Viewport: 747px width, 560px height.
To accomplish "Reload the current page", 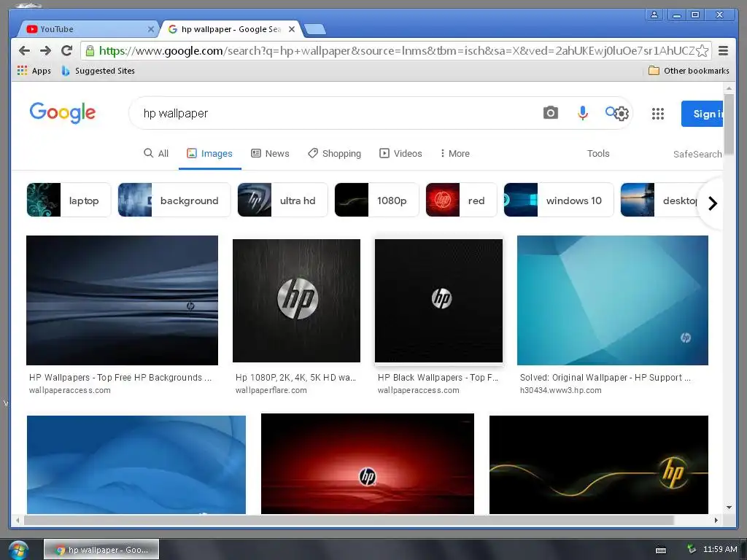I will (66, 50).
